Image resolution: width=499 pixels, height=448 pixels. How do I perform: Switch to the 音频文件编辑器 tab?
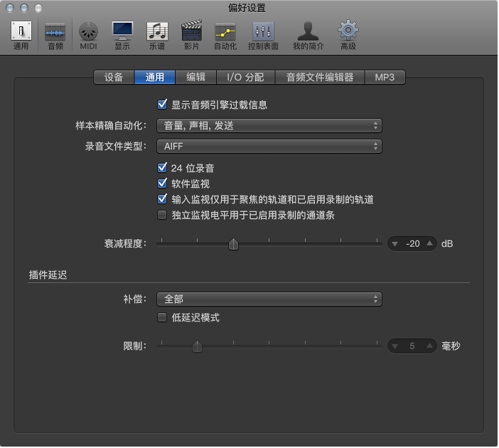[319, 78]
